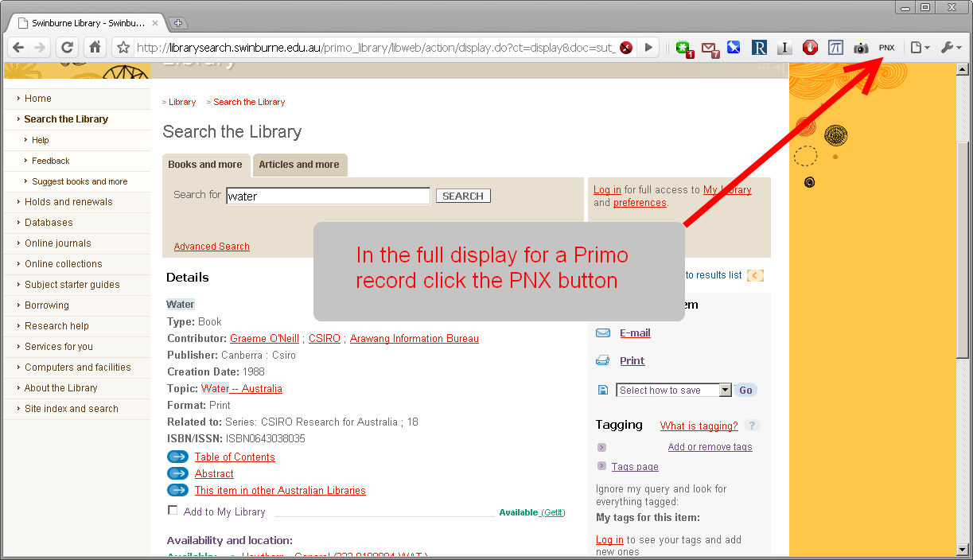Viewport: 973px width, 560px height.
Task: Click the Go button next to save dropdown
Action: 745,390
